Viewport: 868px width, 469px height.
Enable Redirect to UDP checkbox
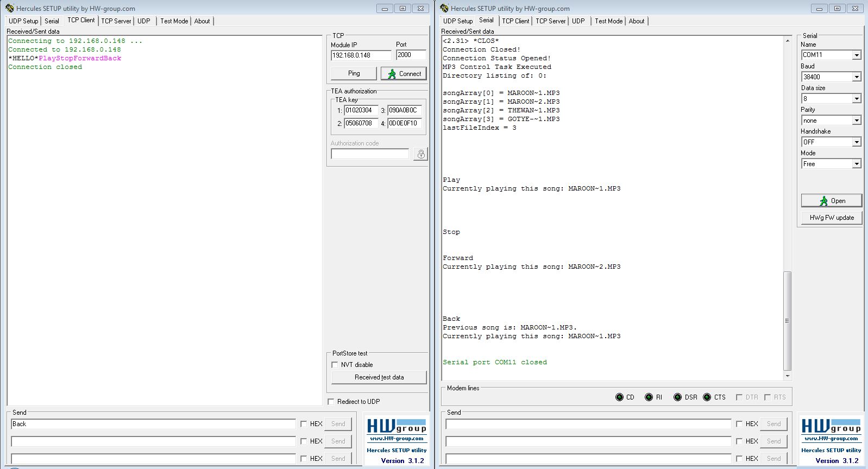click(331, 402)
